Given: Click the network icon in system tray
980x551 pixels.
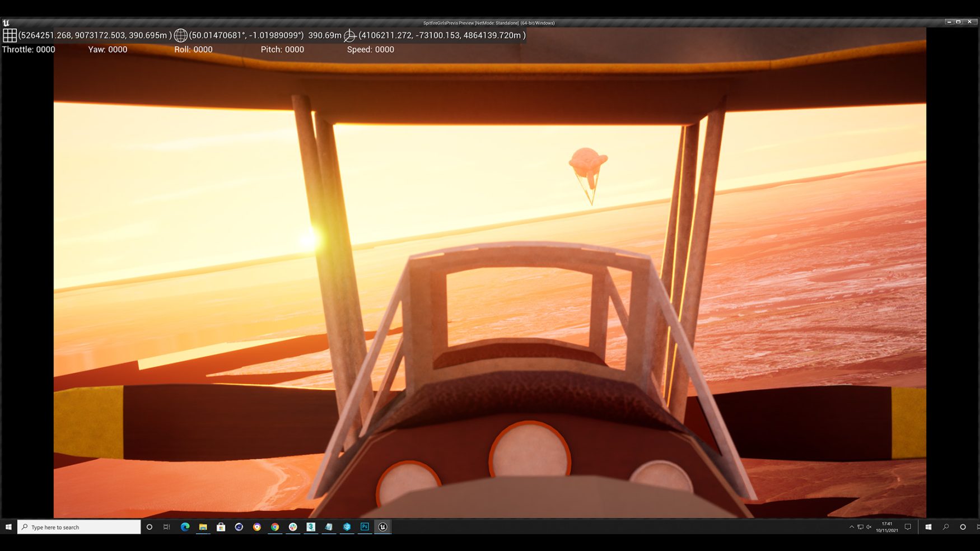Looking at the screenshot, I should pos(860,527).
